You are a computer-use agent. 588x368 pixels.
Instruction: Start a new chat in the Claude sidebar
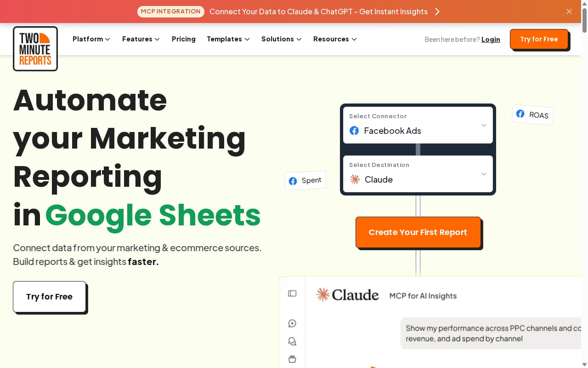[x=292, y=323]
